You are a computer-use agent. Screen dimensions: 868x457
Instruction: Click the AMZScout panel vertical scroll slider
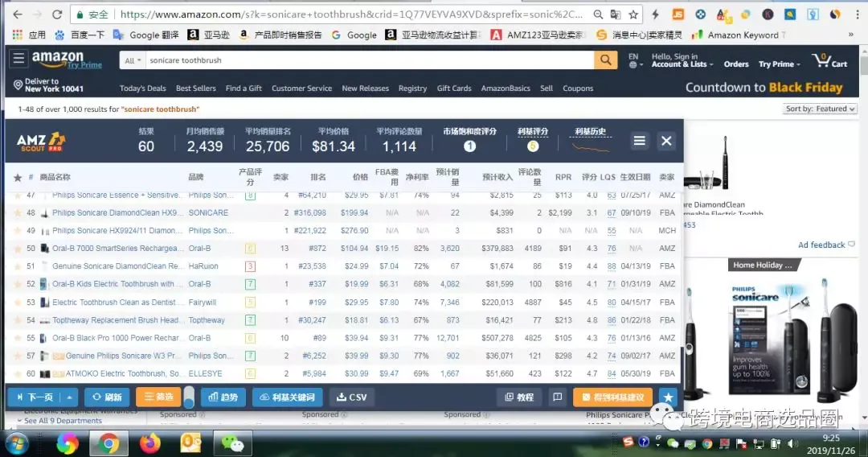(x=189, y=397)
